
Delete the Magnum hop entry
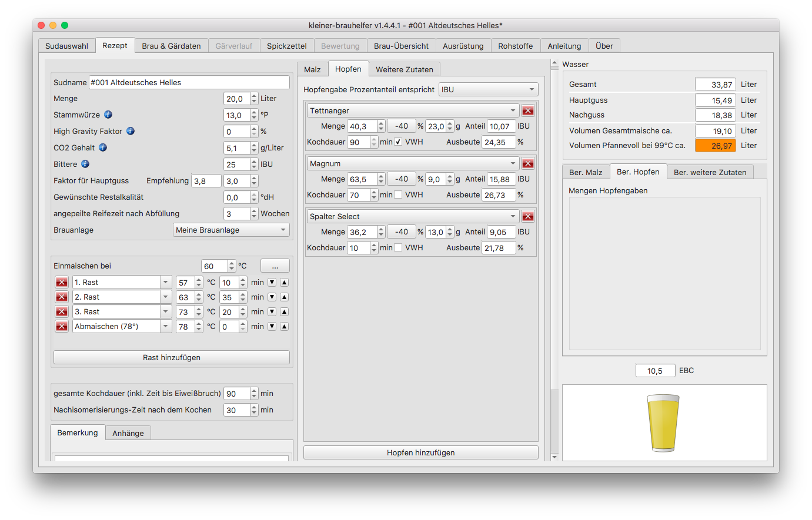pos(527,163)
